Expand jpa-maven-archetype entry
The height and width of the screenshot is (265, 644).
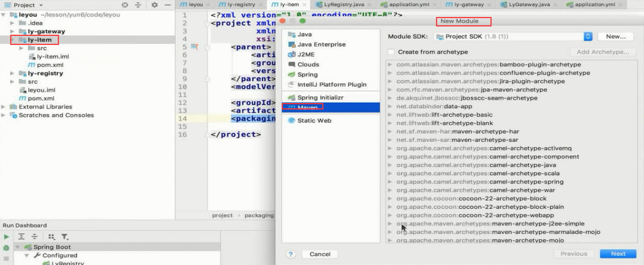pyautogui.click(x=390, y=90)
